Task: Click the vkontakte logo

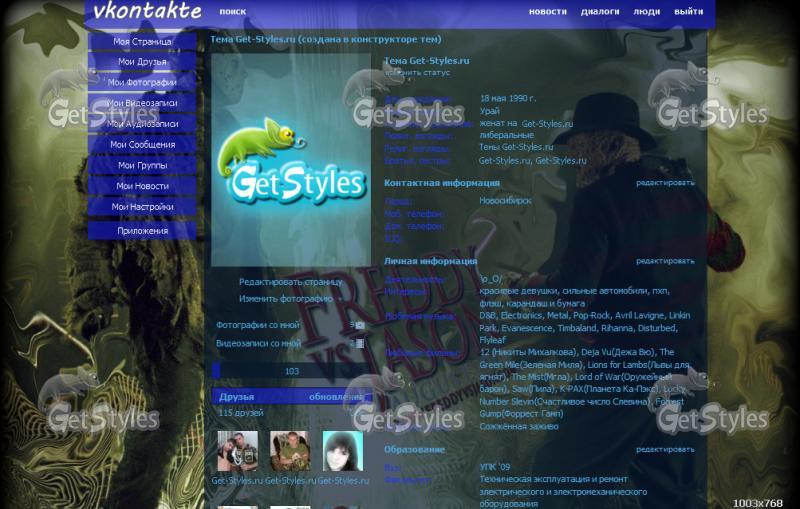Action: pyautogui.click(x=147, y=11)
